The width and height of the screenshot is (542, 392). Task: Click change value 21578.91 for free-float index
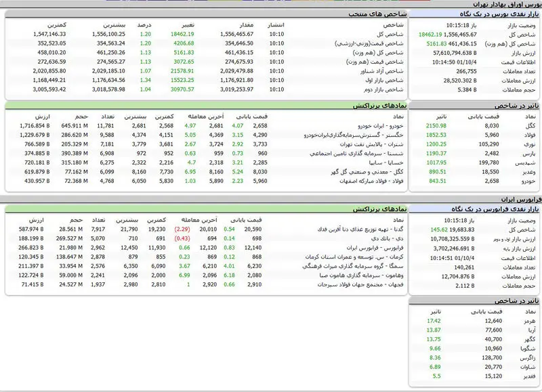pos(182,71)
